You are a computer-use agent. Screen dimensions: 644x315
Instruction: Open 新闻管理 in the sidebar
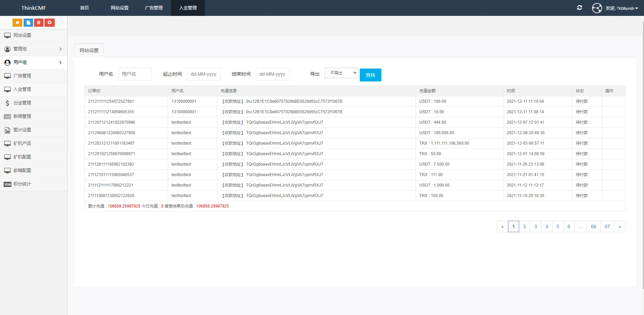click(22, 117)
